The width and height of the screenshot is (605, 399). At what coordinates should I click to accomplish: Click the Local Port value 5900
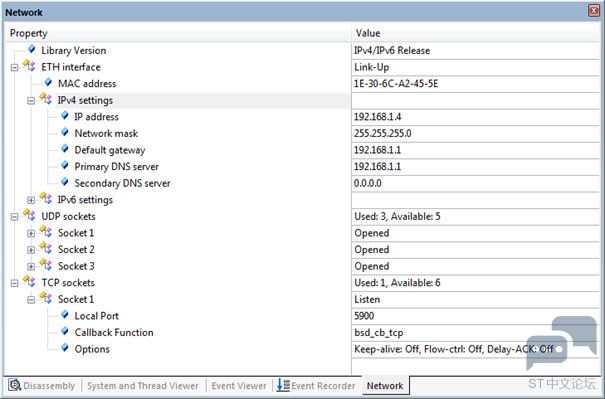click(364, 316)
